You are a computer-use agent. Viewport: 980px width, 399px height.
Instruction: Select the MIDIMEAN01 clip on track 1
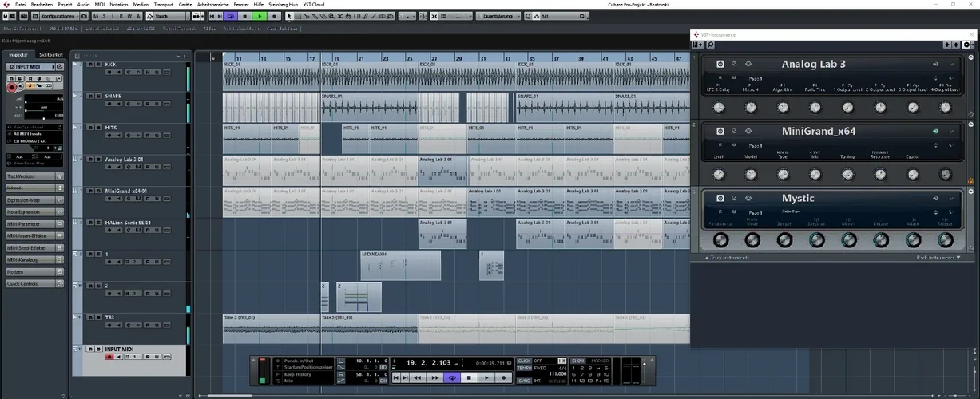(x=400, y=265)
